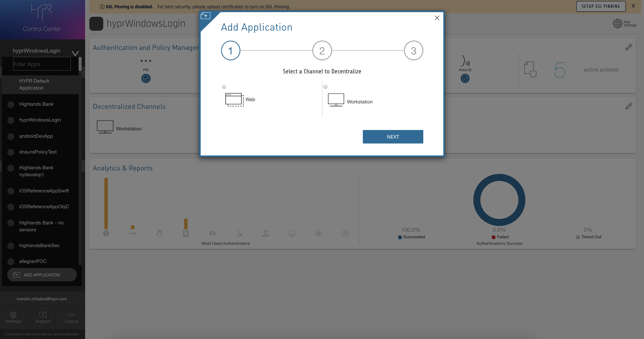Edit Authentication and Policy Management pencil icon
Image resolution: width=644 pixels, height=339 pixels.
pyautogui.click(x=629, y=47)
